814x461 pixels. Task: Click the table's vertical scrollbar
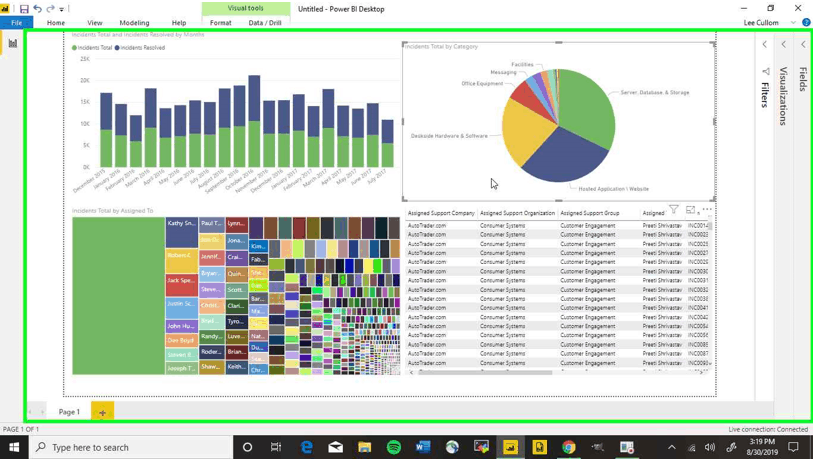[710, 225]
